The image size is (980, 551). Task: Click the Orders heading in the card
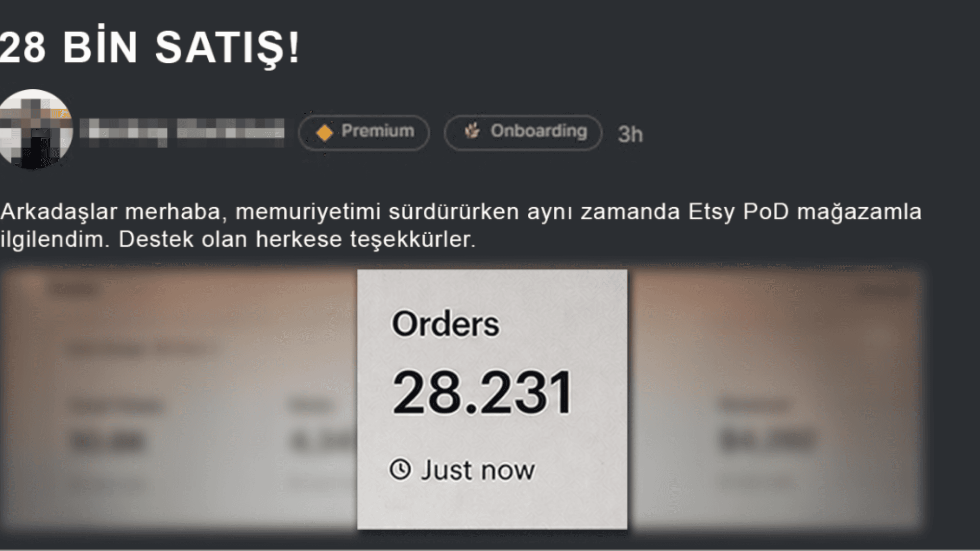click(x=445, y=324)
